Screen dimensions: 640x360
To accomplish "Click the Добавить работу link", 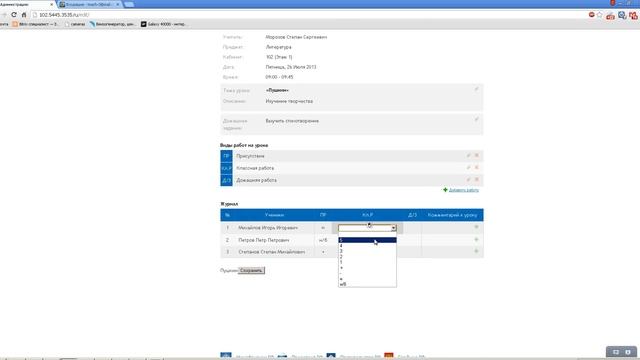I will (x=464, y=190).
